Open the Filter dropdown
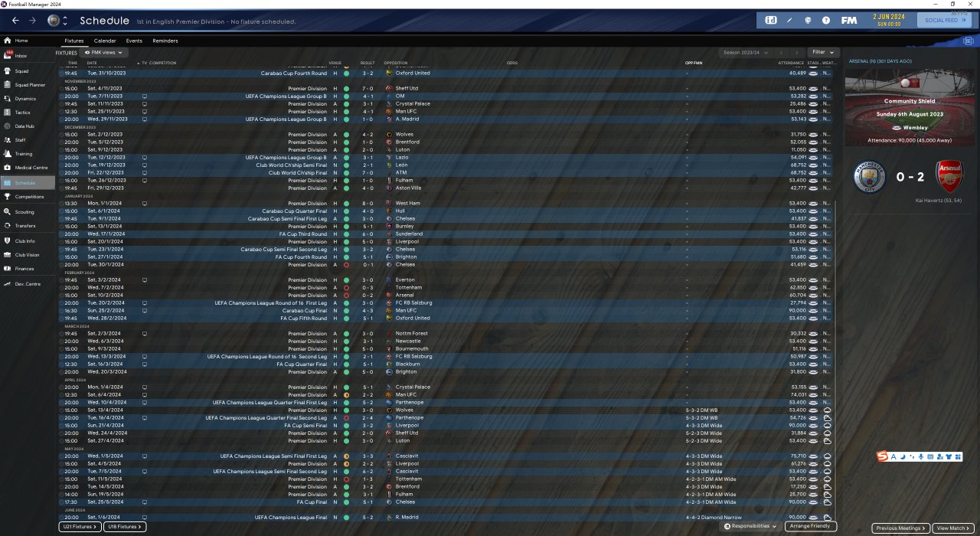Image resolution: width=980 pixels, height=536 pixels. pyautogui.click(x=823, y=53)
